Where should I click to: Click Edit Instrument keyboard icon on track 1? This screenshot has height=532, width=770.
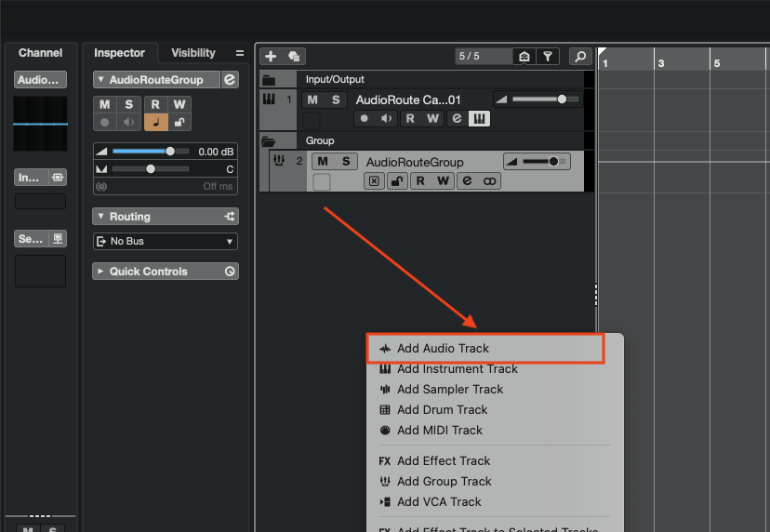click(x=479, y=118)
